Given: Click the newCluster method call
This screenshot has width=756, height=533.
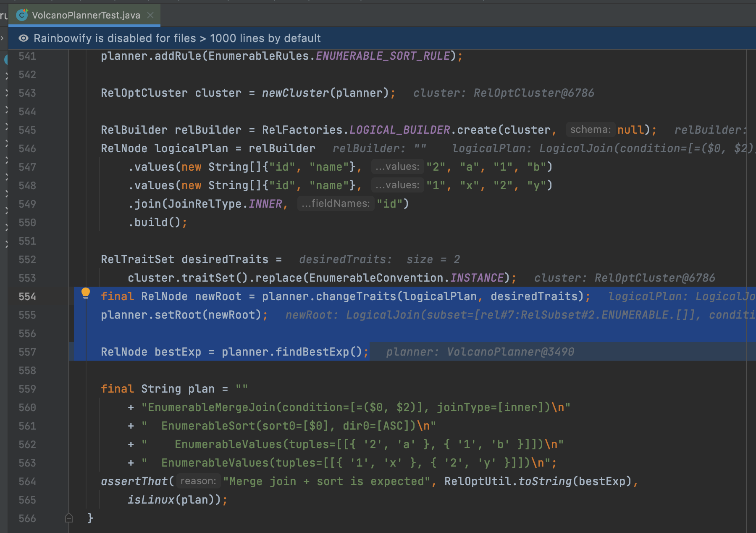Looking at the screenshot, I should click(296, 93).
